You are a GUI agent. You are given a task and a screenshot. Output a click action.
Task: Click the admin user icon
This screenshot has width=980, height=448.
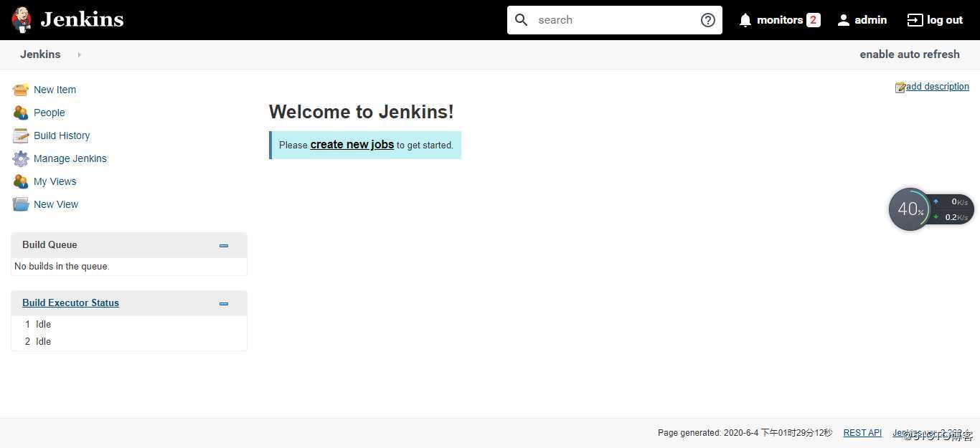844,20
